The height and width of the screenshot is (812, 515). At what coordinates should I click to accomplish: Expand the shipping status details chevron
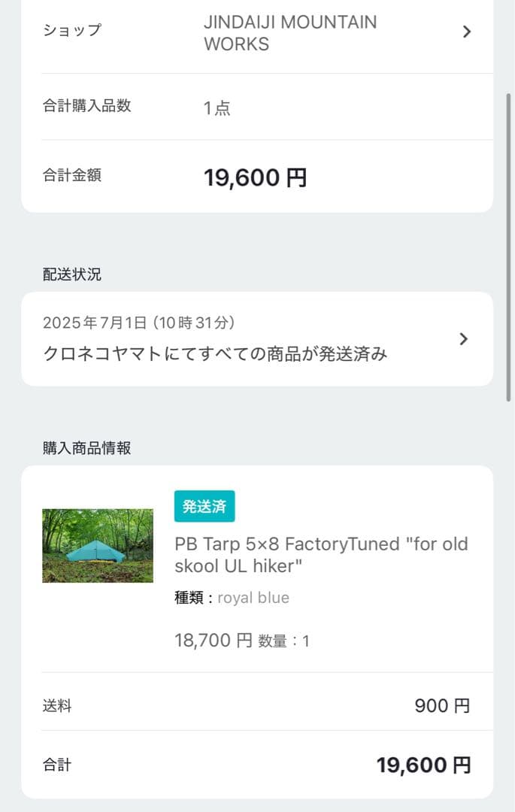463,338
